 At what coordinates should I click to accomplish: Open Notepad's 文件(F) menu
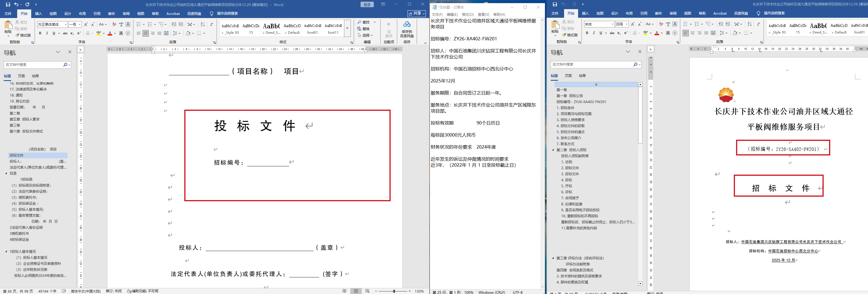click(x=437, y=15)
